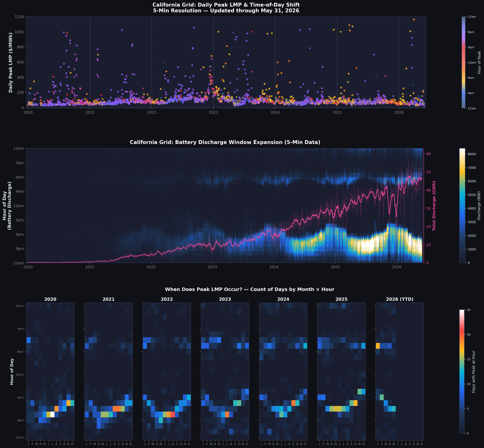Select 25 on the Days with Peak colorbar

tap(469, 310)
